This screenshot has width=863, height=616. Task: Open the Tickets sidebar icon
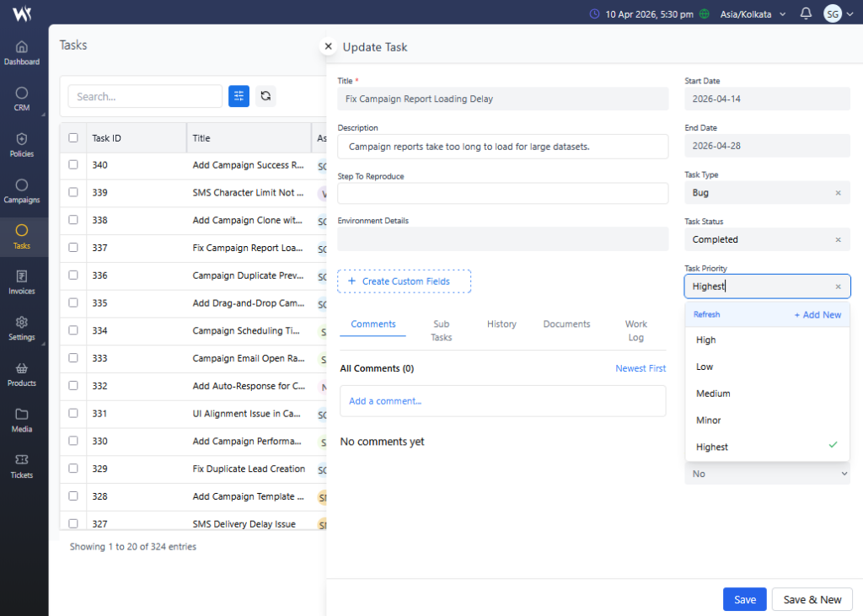tap(21, 466)
